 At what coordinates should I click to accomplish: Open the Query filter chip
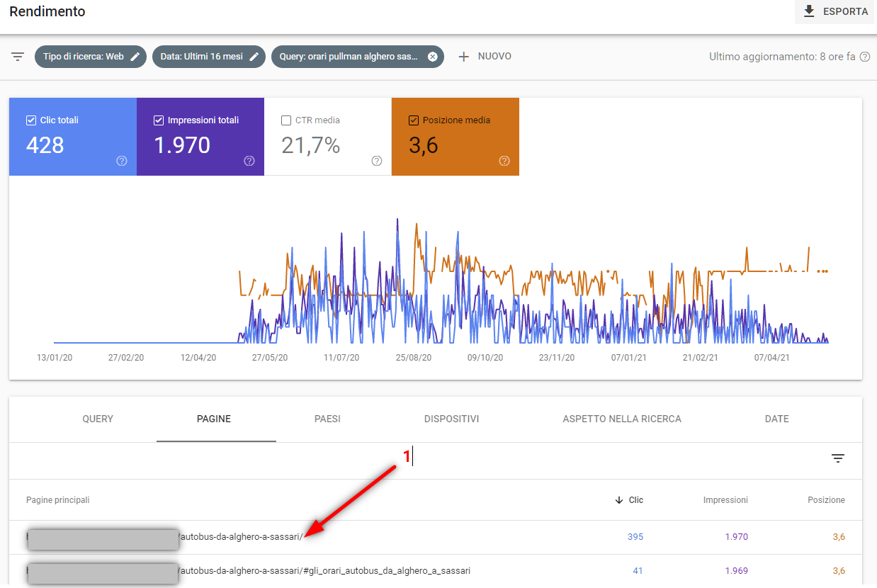[x=358, y=57]
